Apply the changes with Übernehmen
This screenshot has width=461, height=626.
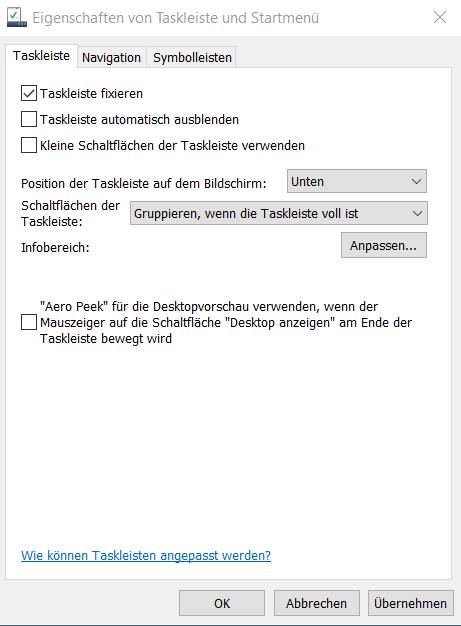[x=410, y=603]
